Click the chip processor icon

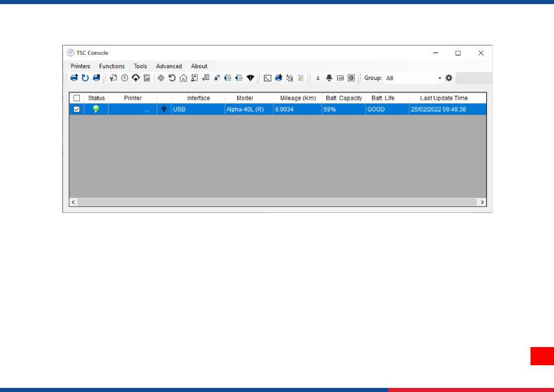[351, 78]
